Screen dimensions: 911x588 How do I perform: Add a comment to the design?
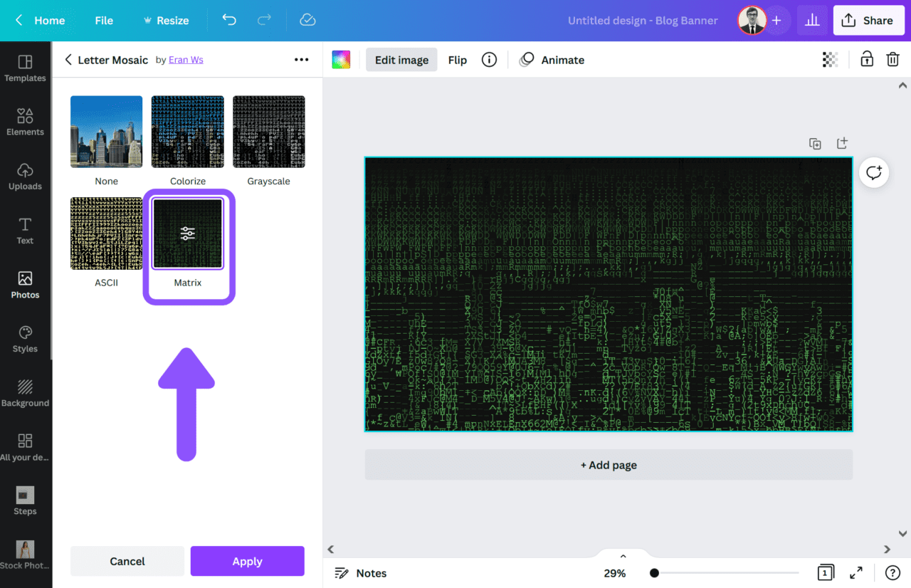873,172
